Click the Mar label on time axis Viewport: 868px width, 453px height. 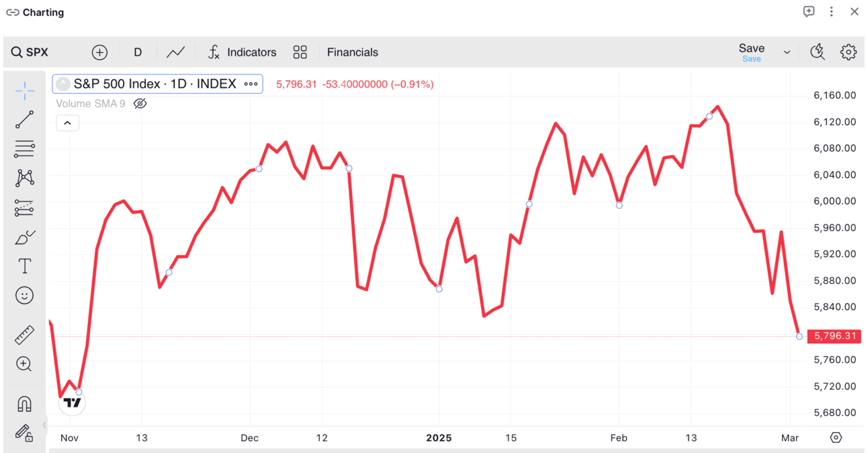tap(790, 438)
